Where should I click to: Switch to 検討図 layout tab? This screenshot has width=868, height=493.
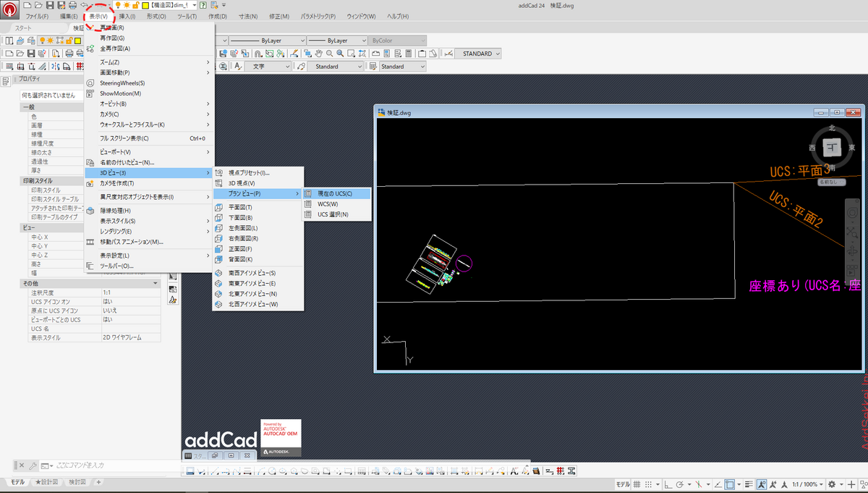[x=77, y=482]
